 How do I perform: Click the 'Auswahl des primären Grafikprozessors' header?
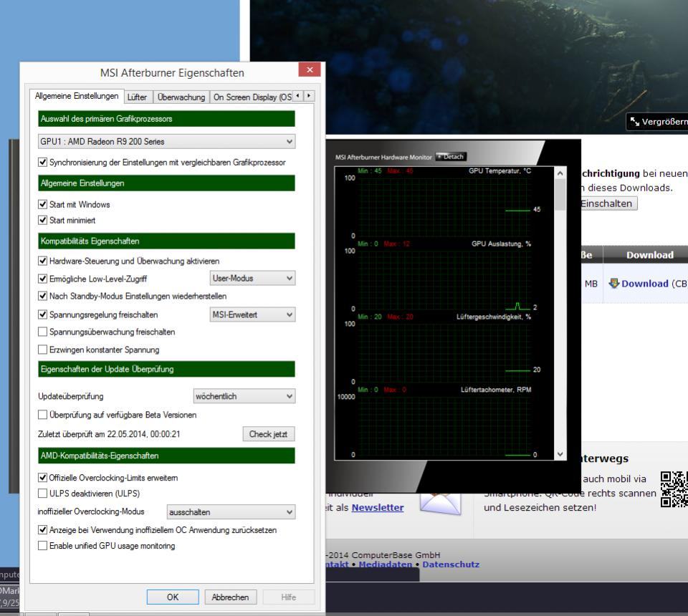[166, 119]
